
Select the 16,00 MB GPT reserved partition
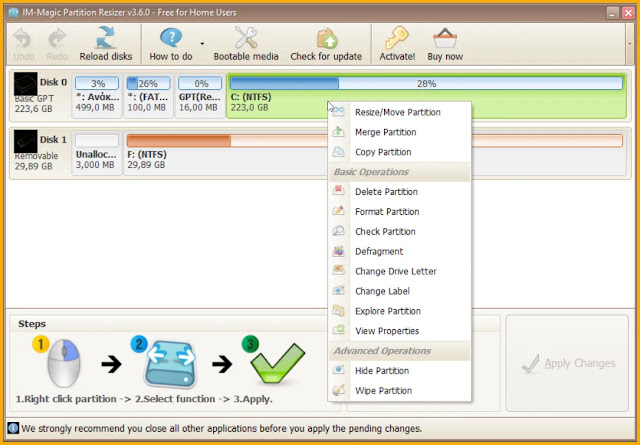coord(200,96)
